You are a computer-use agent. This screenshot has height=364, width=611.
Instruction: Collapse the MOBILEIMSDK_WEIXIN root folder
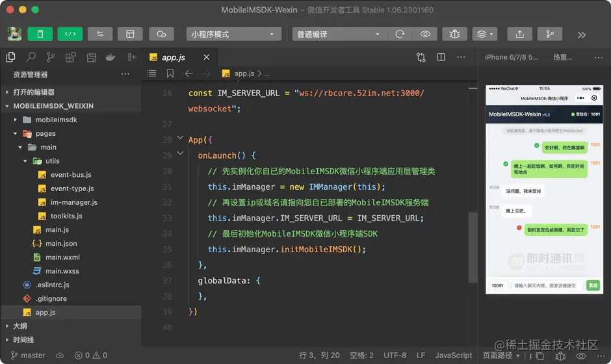coord(71,106)
